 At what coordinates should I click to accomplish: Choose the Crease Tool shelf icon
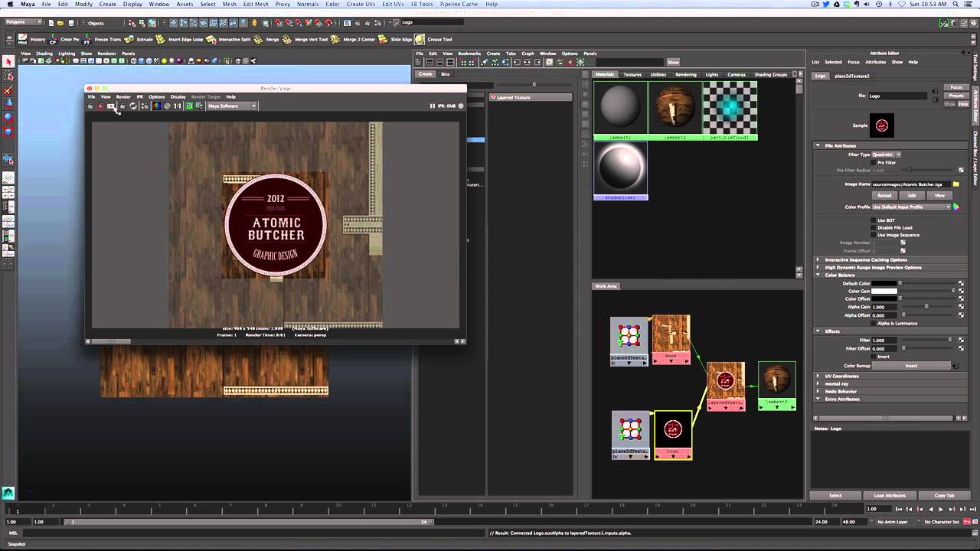click(x=421, y=39)
